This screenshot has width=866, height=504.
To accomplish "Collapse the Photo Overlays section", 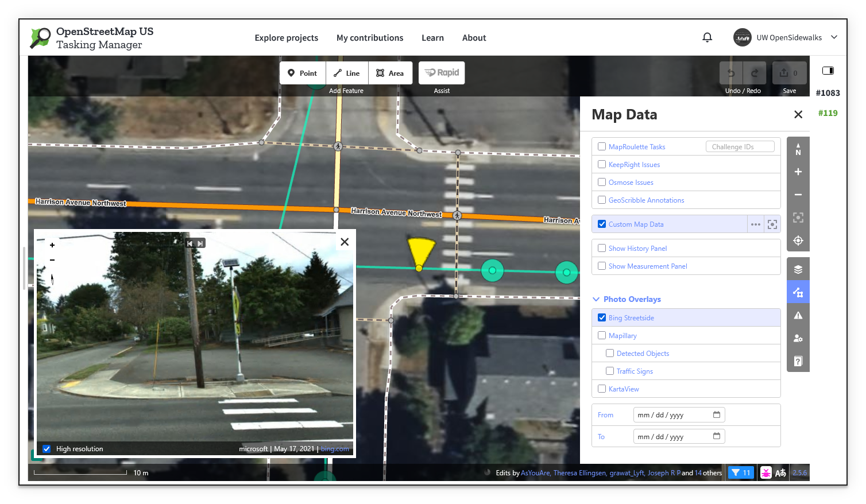I will click(x=596, y=299).
